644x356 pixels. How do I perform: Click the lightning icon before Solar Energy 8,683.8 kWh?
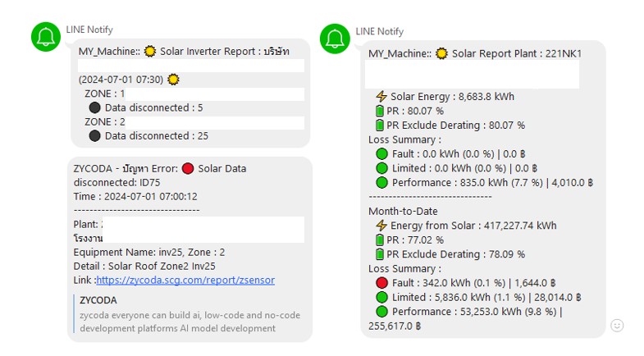click(x=381, y=97)
